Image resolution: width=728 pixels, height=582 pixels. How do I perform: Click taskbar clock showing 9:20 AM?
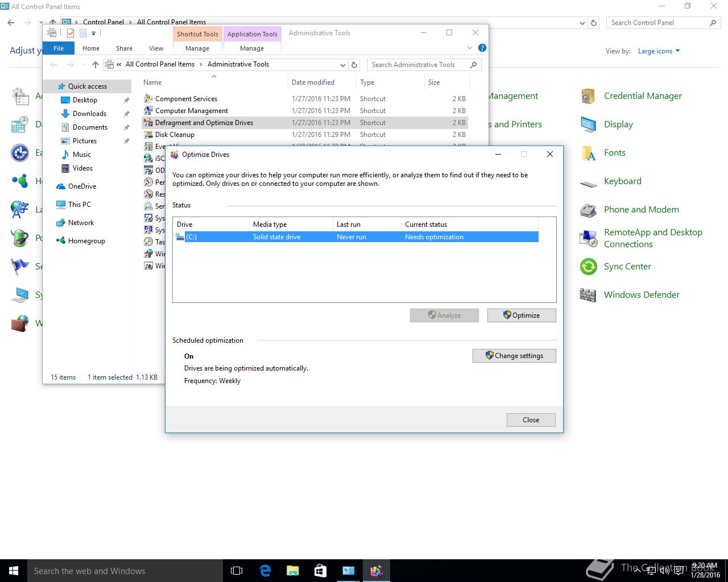704,571
